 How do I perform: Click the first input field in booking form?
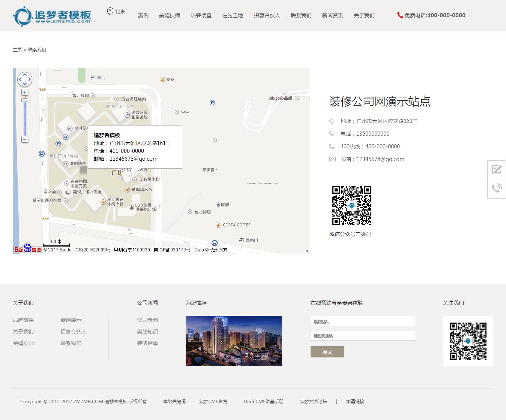(x=362, y=321)
